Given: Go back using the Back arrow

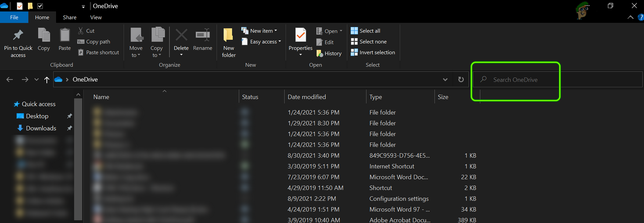Looking at the screenshot, I should [10, 80].
